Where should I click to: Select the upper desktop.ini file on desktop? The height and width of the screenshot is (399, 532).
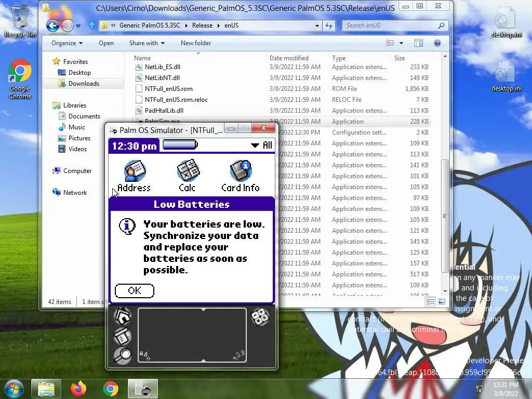[x=506, y=21]
